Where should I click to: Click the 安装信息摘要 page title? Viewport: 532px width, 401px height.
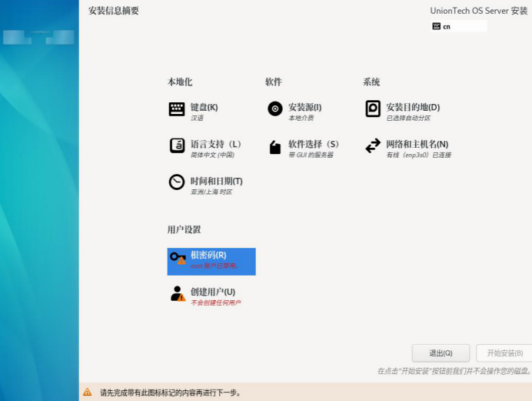114,11
